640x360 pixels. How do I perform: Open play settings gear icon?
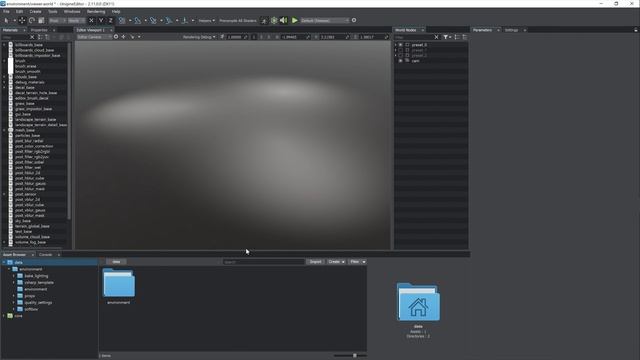(354, 20)
